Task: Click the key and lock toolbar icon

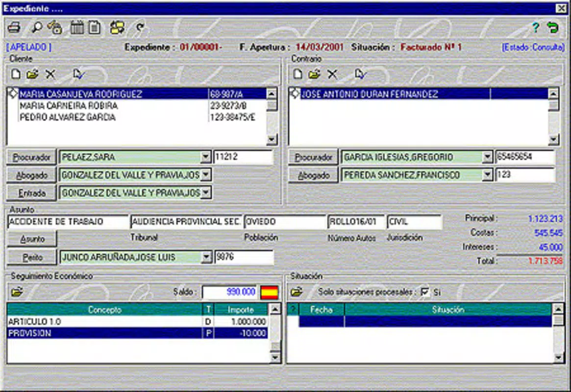Action: click(x=54, y=27)
